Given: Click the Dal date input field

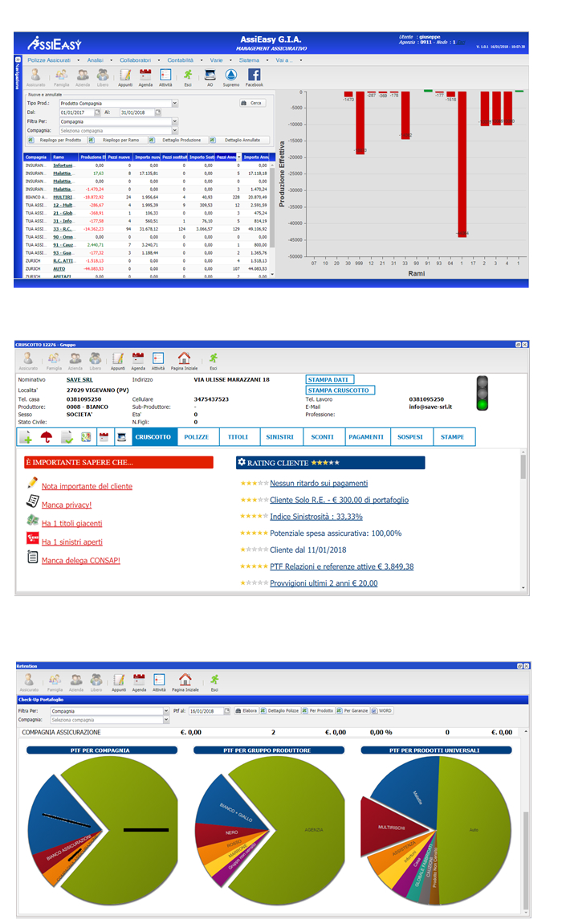Looking at the screenshot, I should click(76, 112).
